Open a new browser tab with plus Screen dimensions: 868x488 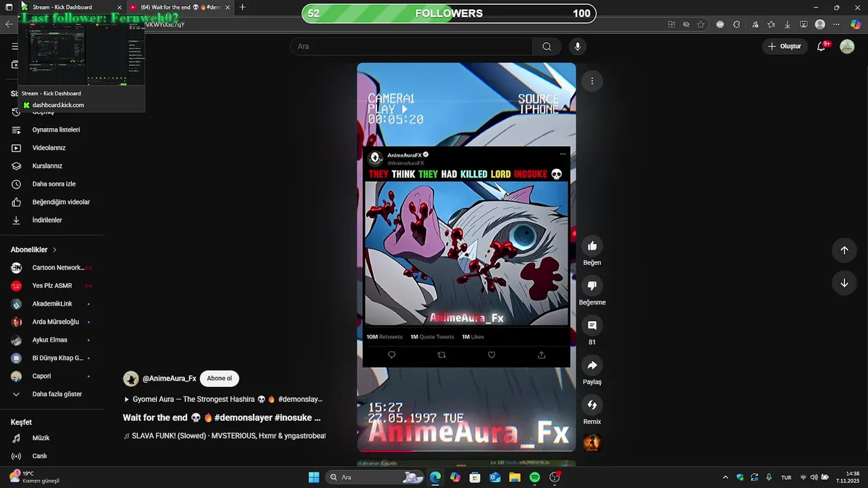(243, 7)
